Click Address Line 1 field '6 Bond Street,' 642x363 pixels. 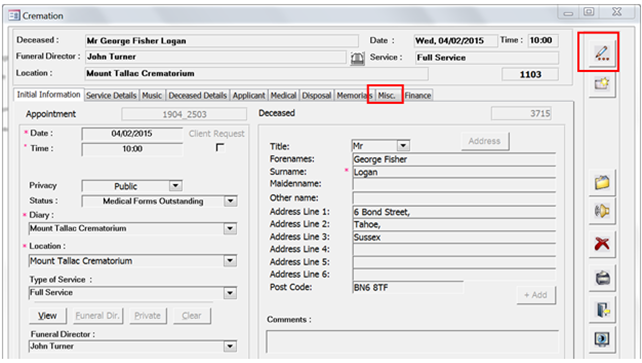coord(454,212)
